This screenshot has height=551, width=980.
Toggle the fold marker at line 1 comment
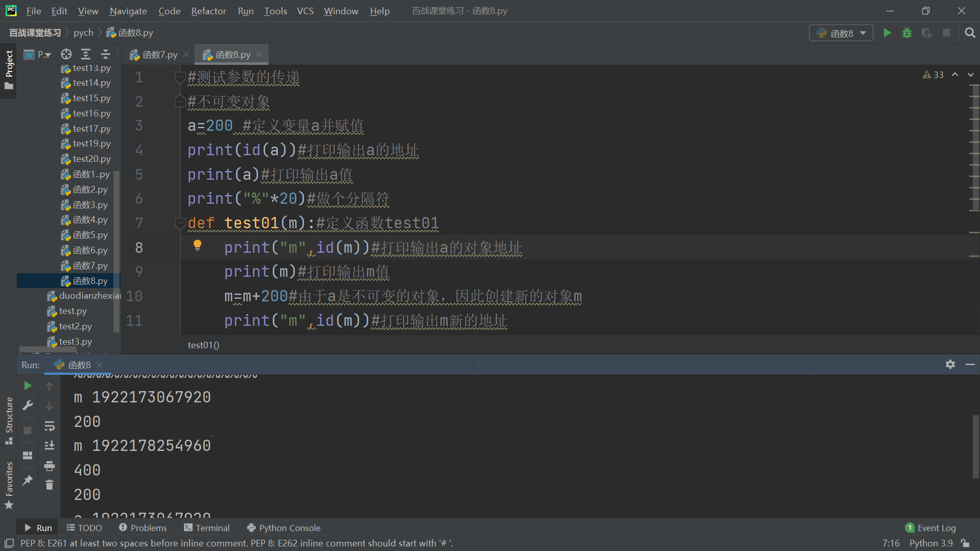[x=180, y=77]
